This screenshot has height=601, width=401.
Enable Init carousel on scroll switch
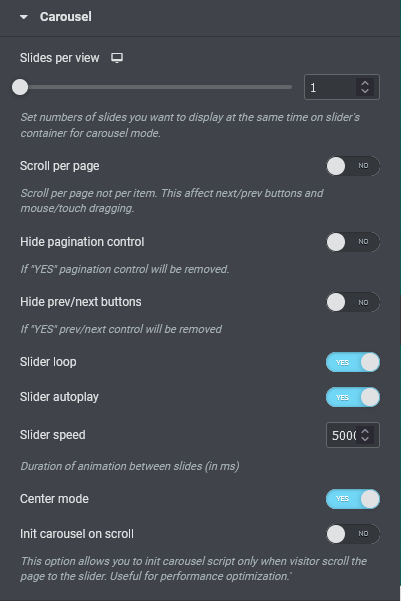coord(353,534)
